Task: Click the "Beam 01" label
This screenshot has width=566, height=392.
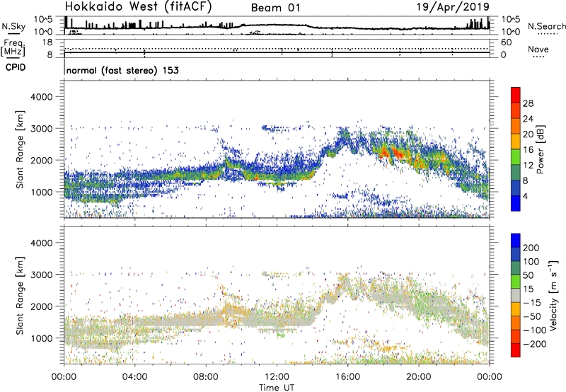Action: (x=275, y=8)
